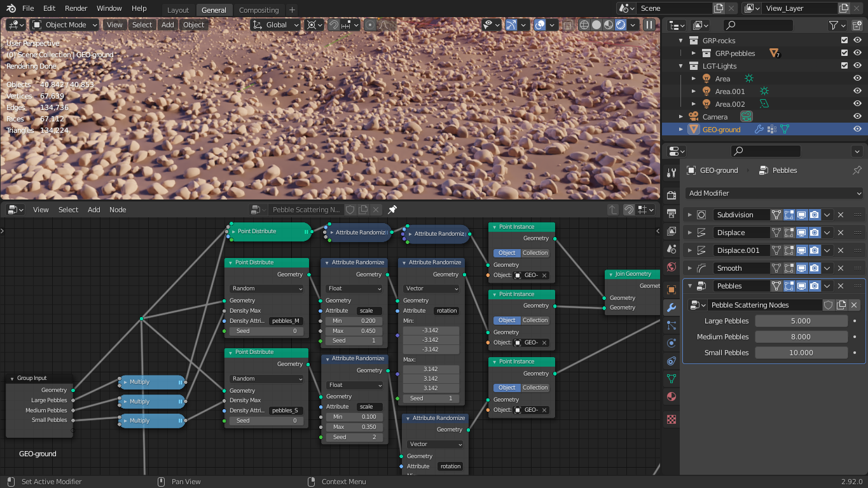
Task: Switch viewport to Rendered shading mode
Action: [x=621, y=24]
